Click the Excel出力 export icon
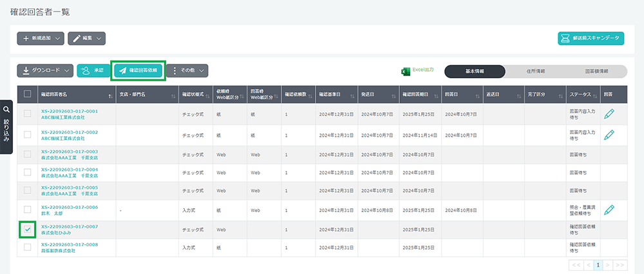The width and height of the screenshot is (644, 274). click(406, 70)
